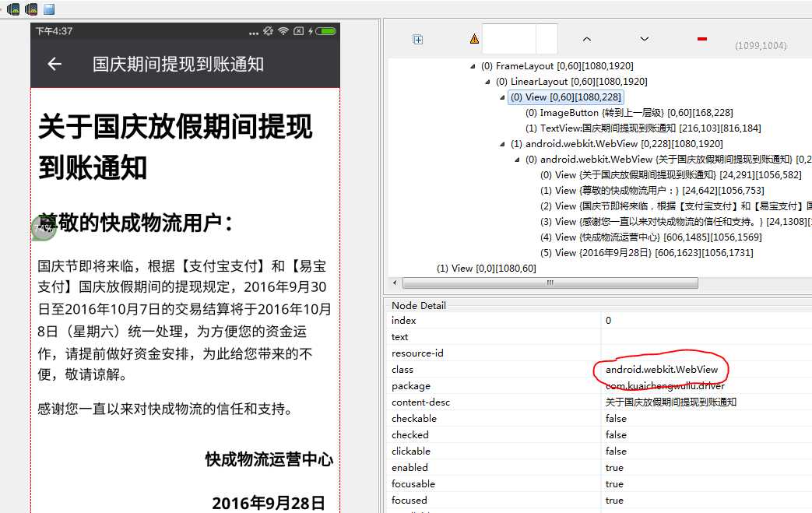This screenshot has width=812, height=513.
Task: Click the text property row
Action: tap(599, 337)
